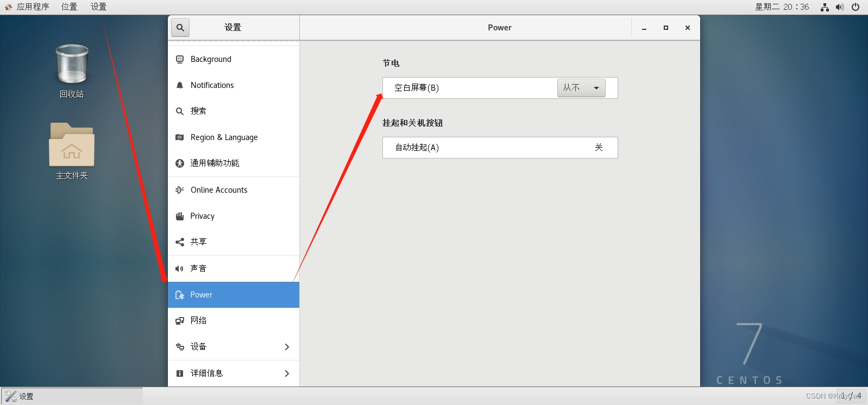Select 通用辅助功能 label in sidebar
The width and height of the screenshot is (868, 405).
click(x=215, y=163)
